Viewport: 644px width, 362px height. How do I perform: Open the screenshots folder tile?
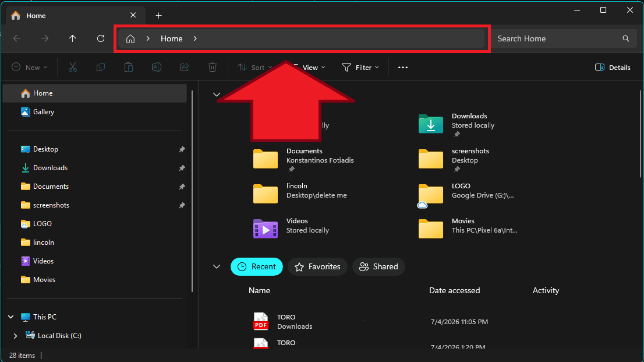point(454,160)
